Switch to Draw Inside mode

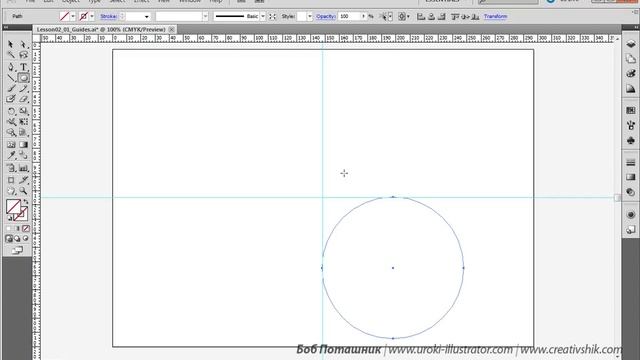(x=26, y=238)
